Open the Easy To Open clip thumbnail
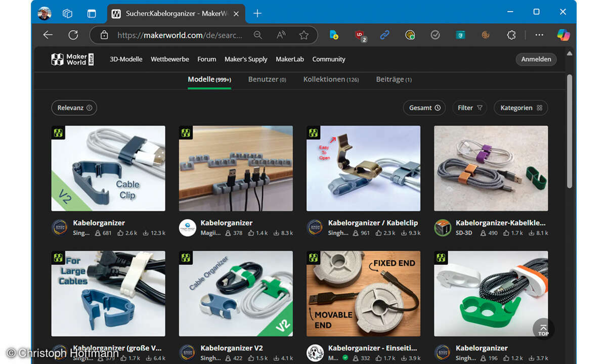 click(363, 168)
